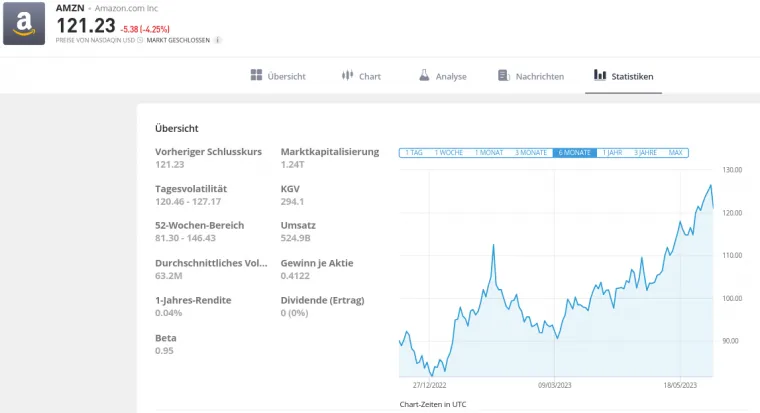
Task: Open the Übersicht tab
Action: (278, 76)
